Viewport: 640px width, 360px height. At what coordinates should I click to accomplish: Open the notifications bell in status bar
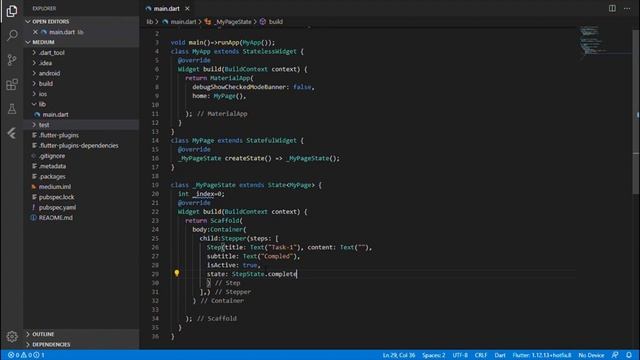629,355
